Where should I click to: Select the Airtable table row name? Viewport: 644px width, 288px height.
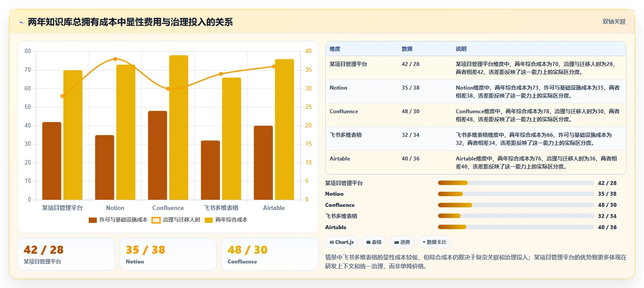coord(340,159)
